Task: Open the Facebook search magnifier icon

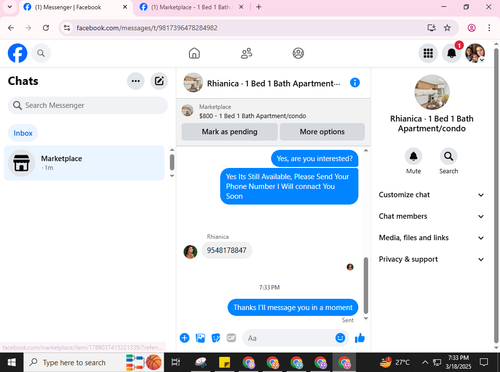Action: [x=41, y=53]
